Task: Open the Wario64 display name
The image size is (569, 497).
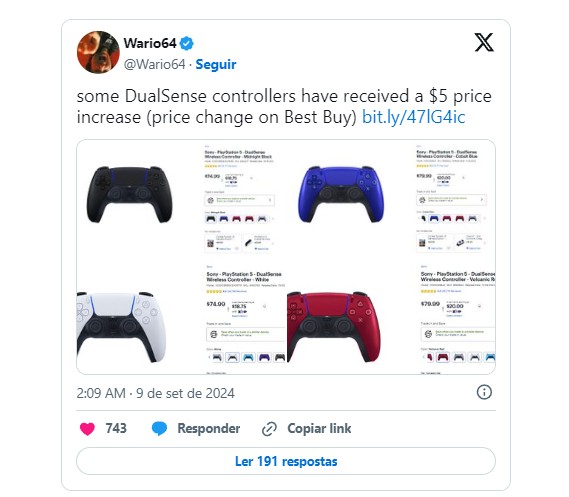Action: click(x=150, y=43)
